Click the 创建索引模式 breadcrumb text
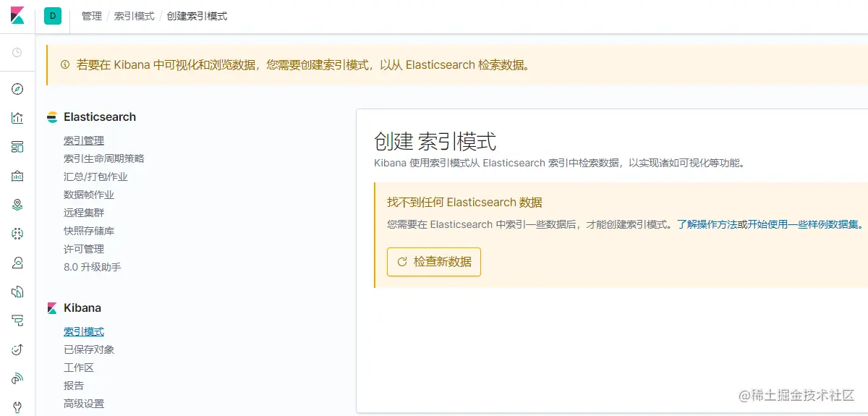Viewport: 868px width, 416px height. pos(197,16)
